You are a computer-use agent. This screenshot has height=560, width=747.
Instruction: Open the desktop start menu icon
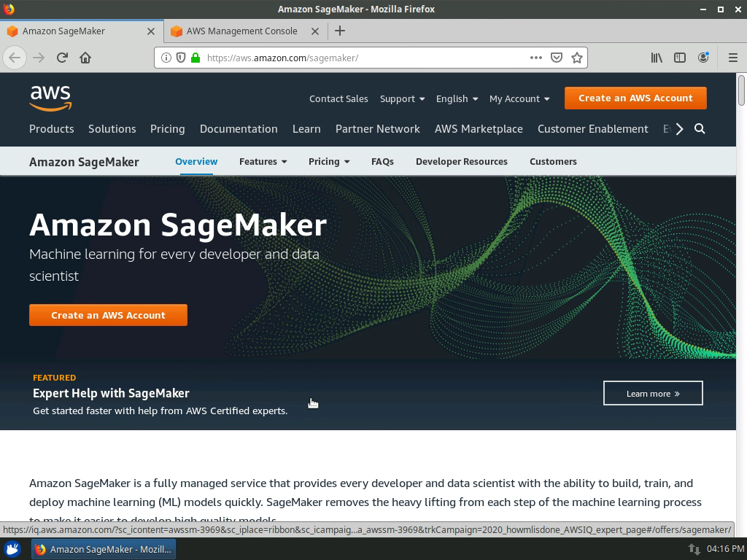tap(12, 549)
